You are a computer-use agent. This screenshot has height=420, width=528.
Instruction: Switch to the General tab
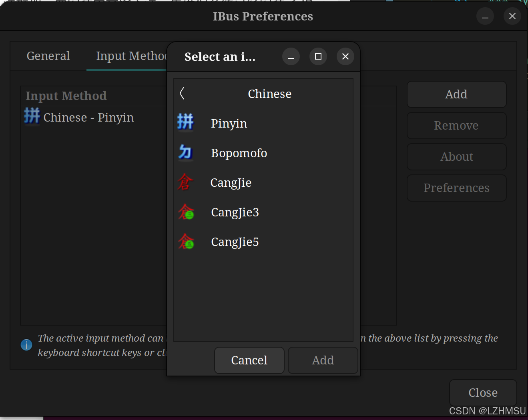48,56
